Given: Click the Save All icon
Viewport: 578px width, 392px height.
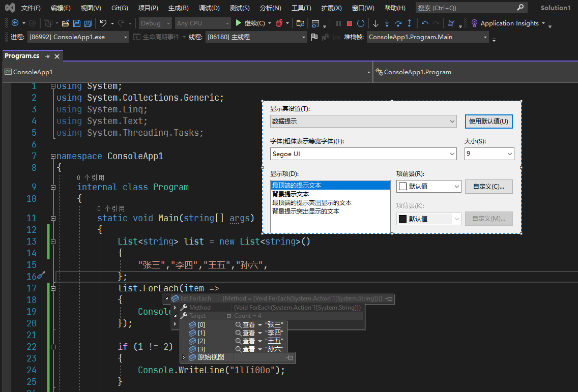Looking at the screenshot, I should pyautogui.click(x=88, y=23).
